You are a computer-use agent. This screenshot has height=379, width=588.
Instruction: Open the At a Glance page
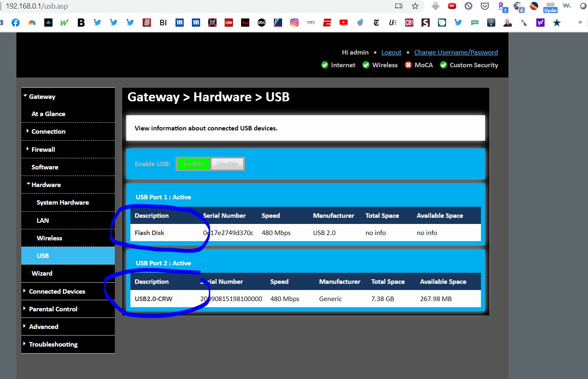pos(48,114)
